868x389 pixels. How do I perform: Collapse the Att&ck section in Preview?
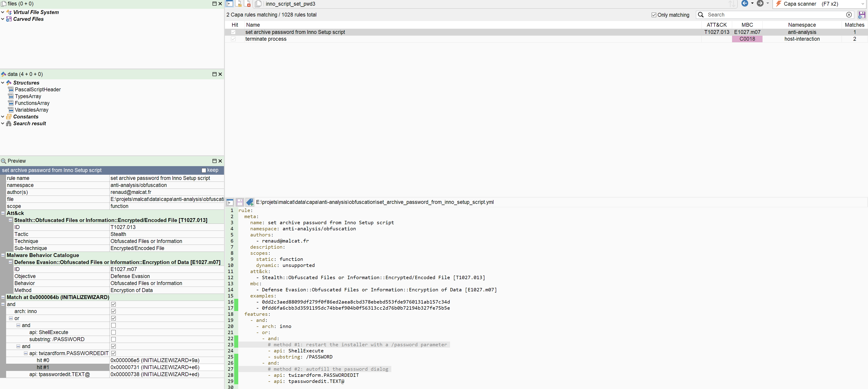[x=3, y=213]
